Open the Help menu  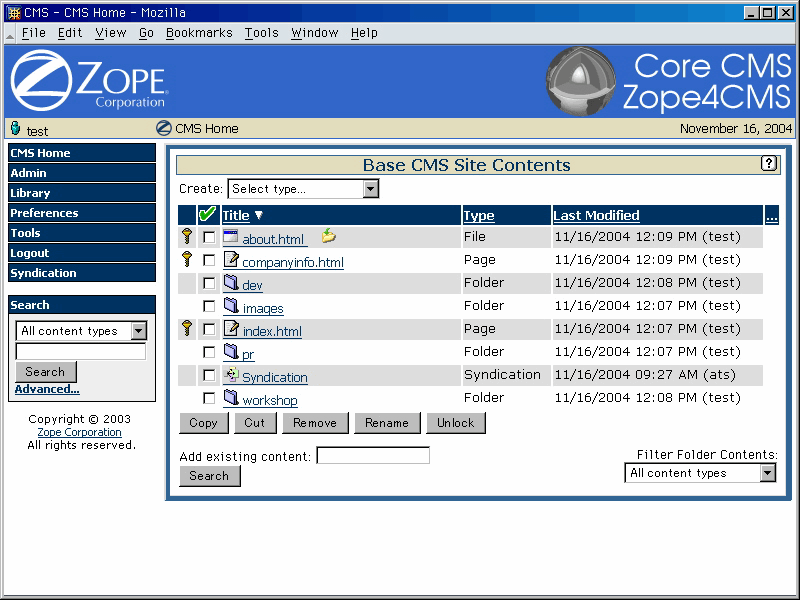tap(364, 33)
